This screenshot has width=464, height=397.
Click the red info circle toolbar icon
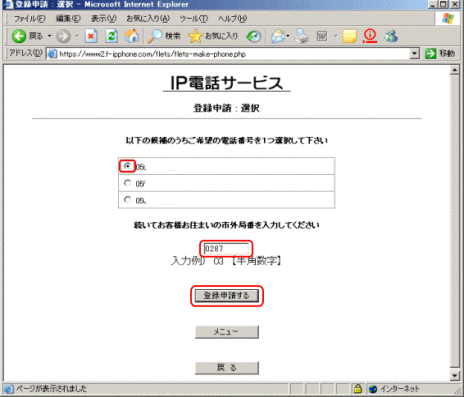click(370, 36)
